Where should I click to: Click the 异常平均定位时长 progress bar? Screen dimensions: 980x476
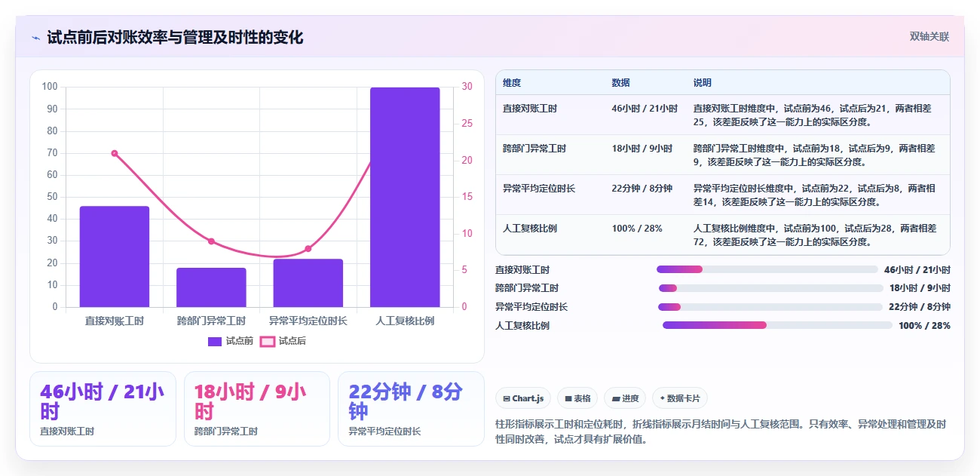pyautogui.click(x=770, y=307)
